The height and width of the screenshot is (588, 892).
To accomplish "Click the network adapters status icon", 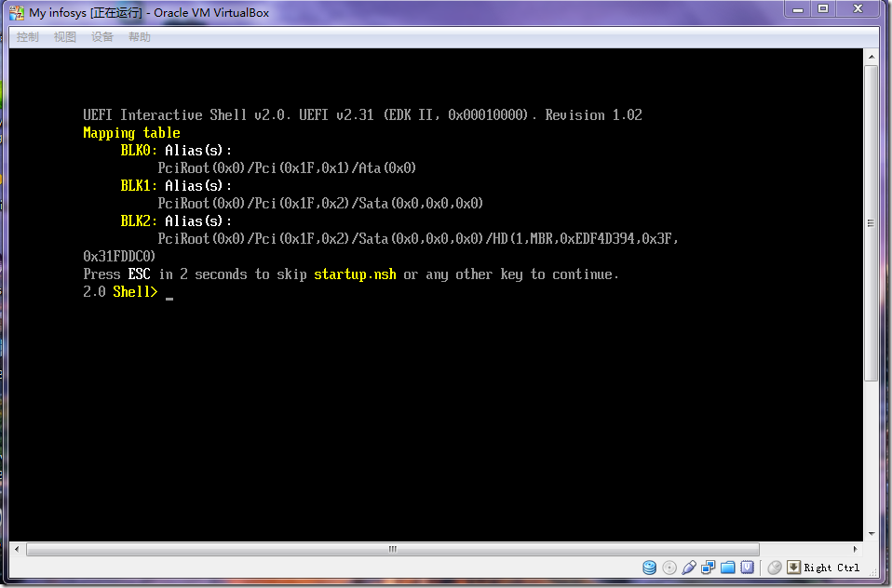I will [709, 567].
